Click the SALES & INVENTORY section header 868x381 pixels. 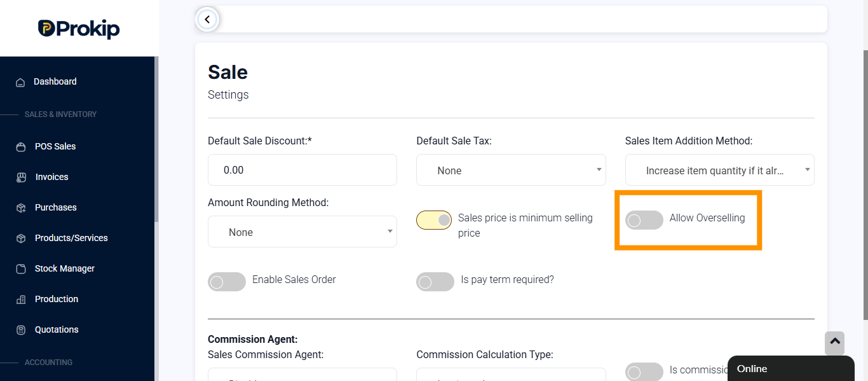click(60, 114)
